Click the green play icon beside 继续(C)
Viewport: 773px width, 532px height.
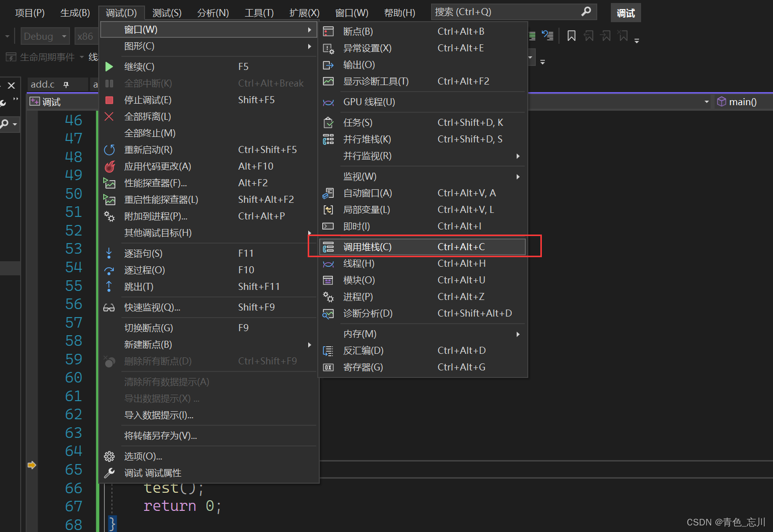click(109, 66)
